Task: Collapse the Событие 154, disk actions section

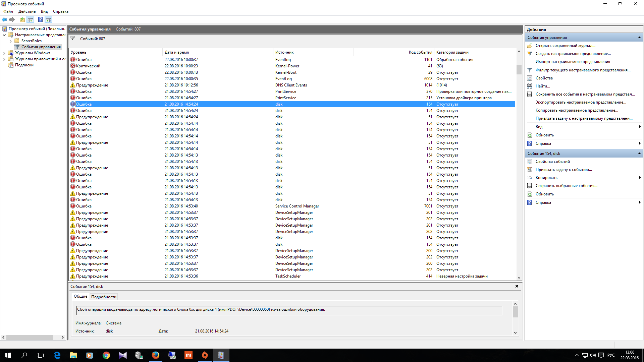Action: tap(639, 154)
